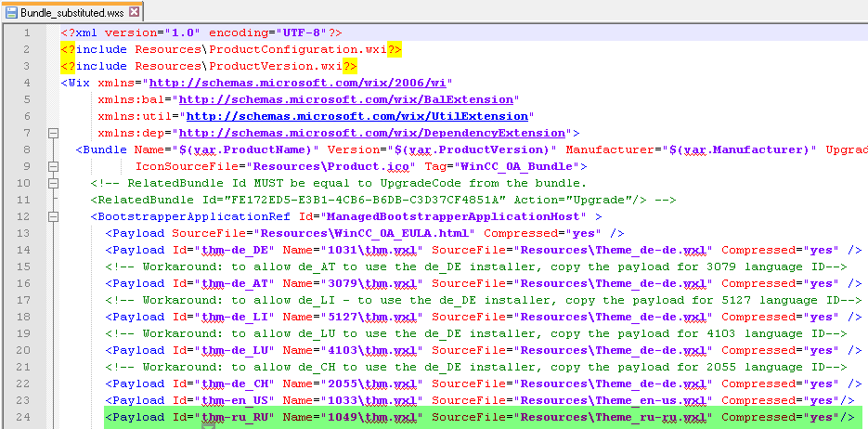Open the BalExtension schema link
The image size is (868, 429).
(346, 99)
